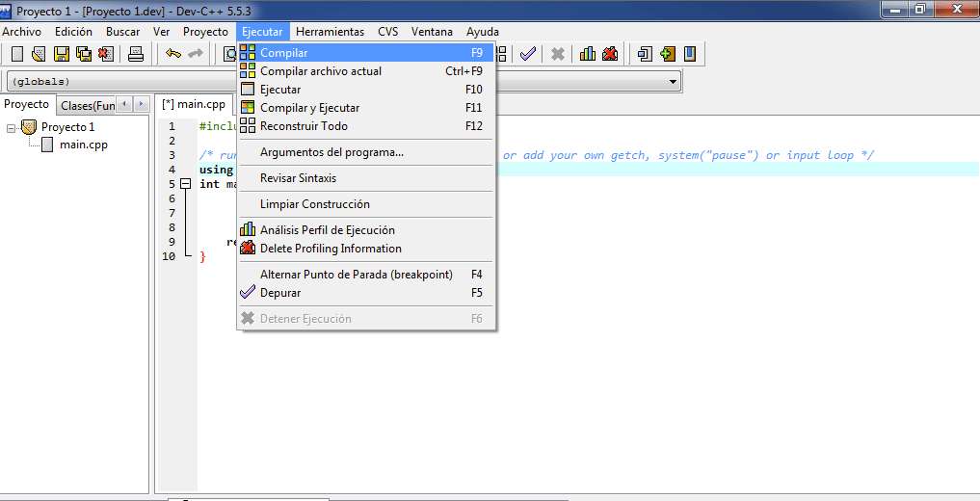
Task: Click the main.cpp file icon in project tree
Action: coord(47,145)
